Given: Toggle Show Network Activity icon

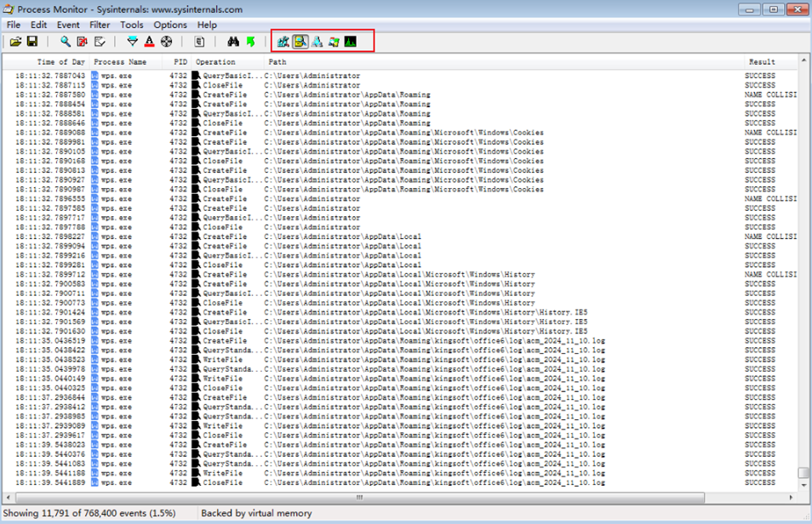Looking at the screenshot, I should (x=317, y=42).
